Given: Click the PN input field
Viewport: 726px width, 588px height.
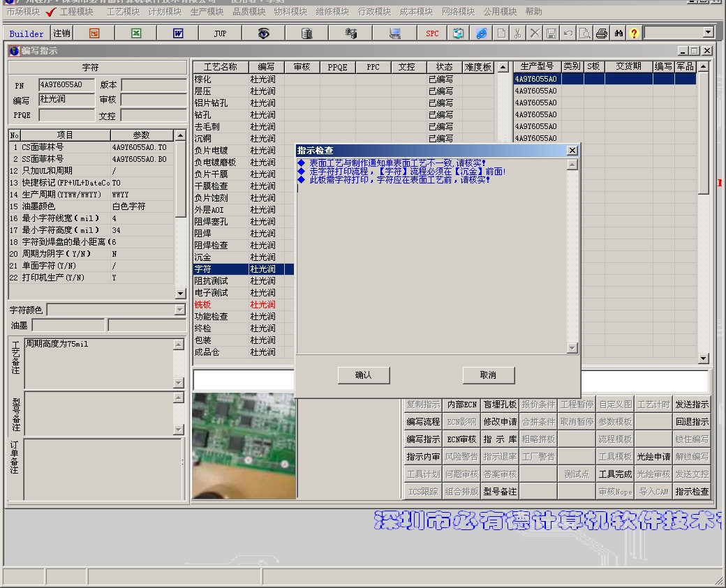Looking at the screenshot, I should pos(66,85).
